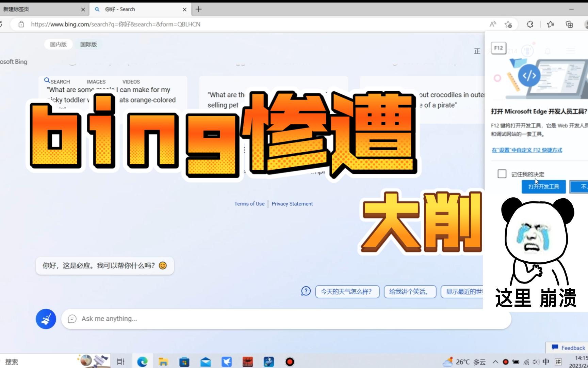588x368 pixels.
Task: Click the search highlights illustration on taskbar
Action: 93,361
